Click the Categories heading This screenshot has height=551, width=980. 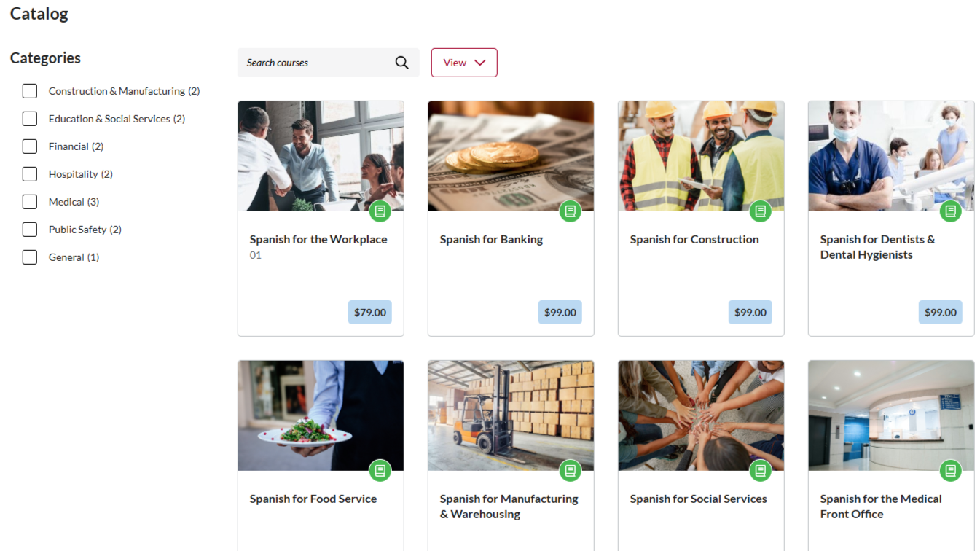(45, 58)
